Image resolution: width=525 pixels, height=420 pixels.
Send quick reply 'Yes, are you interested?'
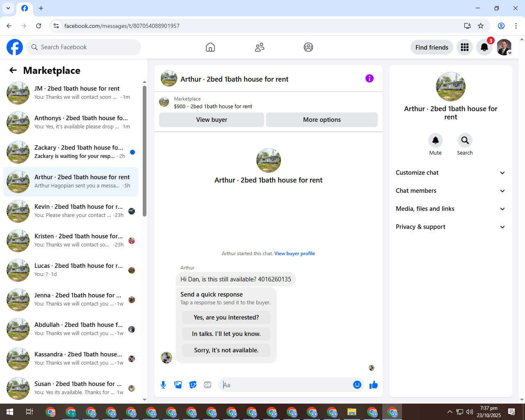coord(226,317)
